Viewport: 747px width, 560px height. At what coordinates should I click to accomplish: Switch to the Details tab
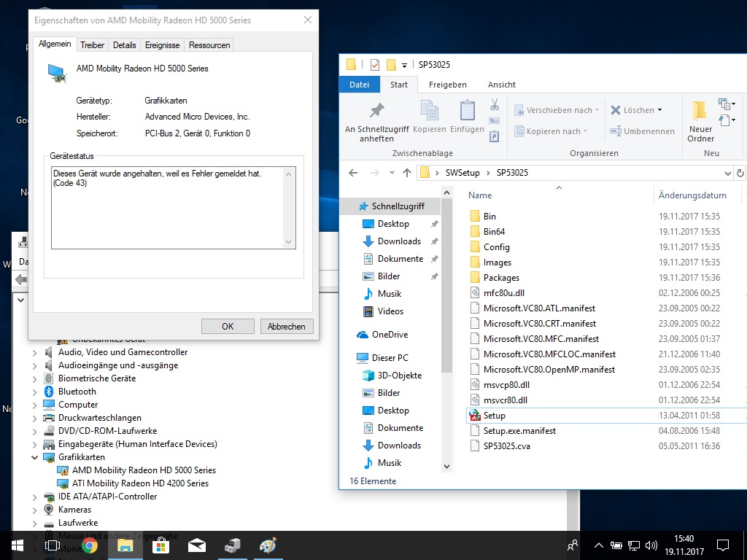click(124, 44)
